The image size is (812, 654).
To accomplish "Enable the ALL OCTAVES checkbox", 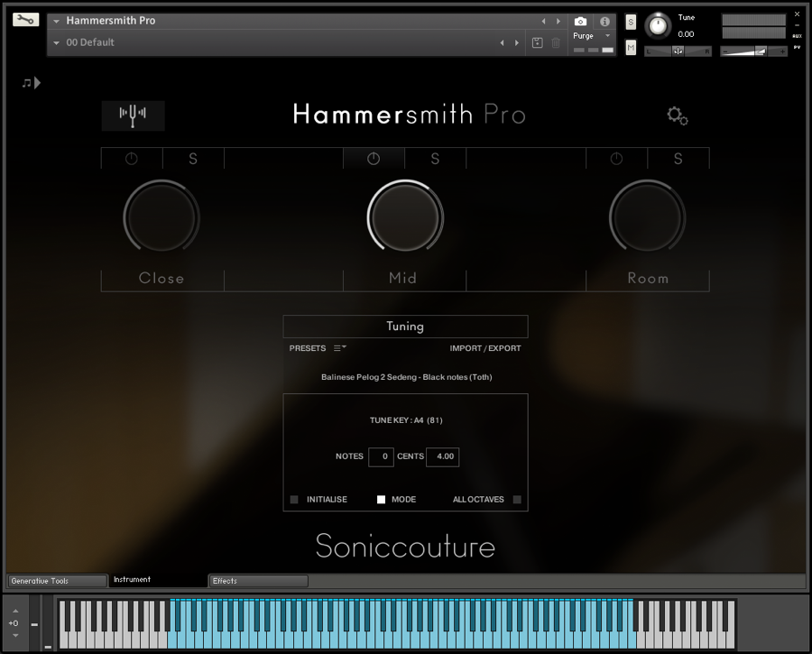I will pyautogui.click(x=517, y=500).
